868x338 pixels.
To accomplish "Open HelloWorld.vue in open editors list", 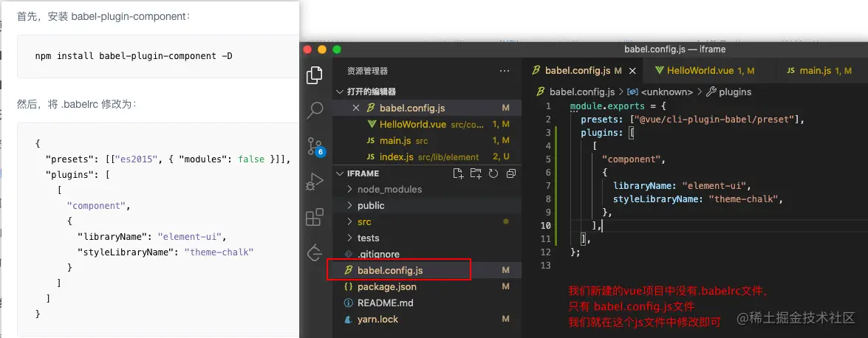I will pyautogui.click(x=426, y=125).
